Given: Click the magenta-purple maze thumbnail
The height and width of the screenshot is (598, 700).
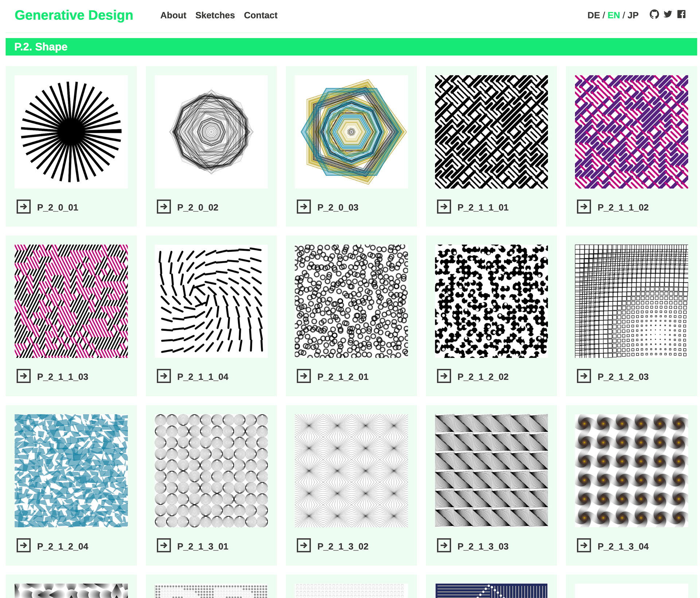Looking at the screenshot, I should 631,132.
